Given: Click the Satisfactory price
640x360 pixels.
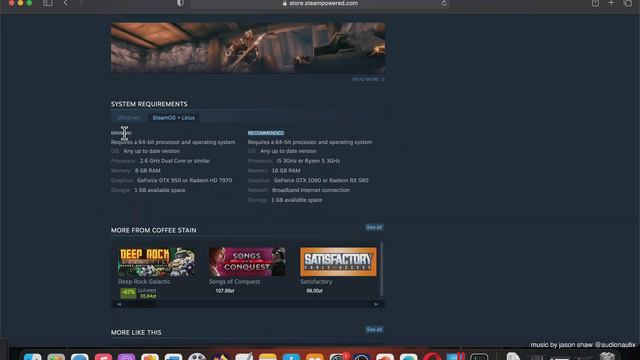Looking at the screenshot, I should tap(314, 291).
